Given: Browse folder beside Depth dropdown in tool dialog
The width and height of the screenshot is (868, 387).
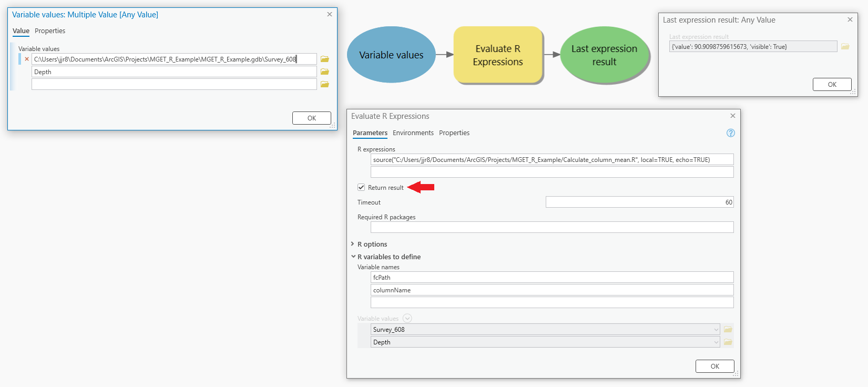Looking at the screenshot, I should tap(728, 342).
